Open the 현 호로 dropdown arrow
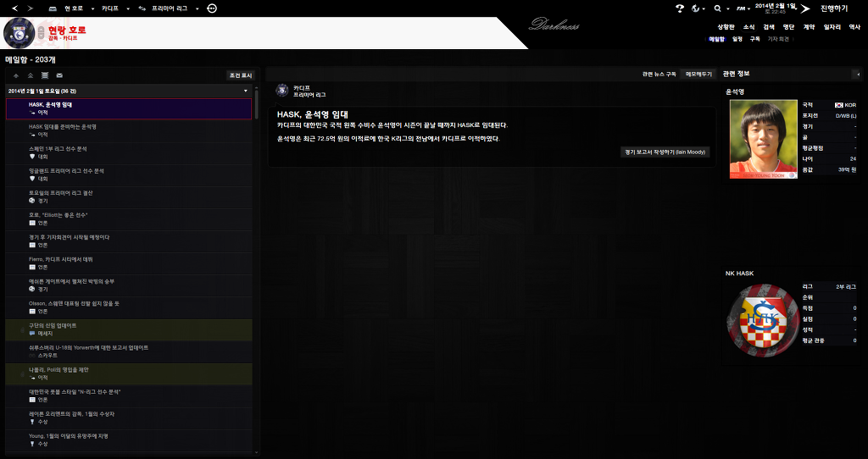The height and width of the screenshot is (459, 868). 92,8
